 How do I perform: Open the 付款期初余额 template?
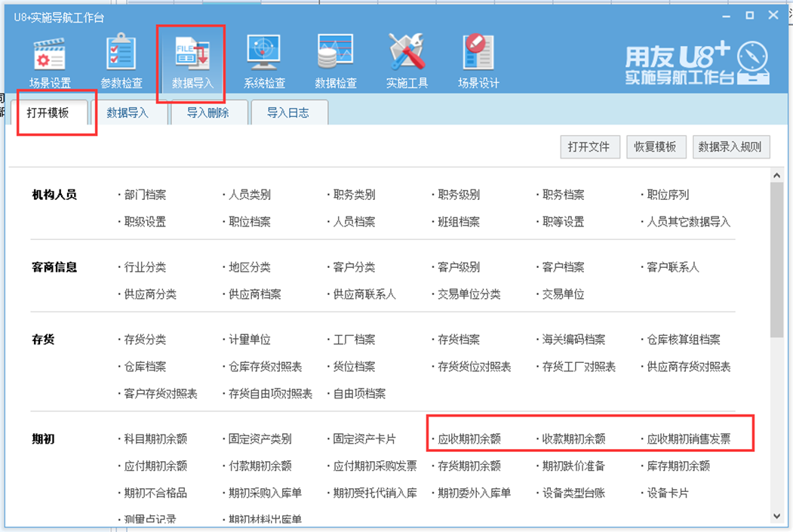[260, 466]
